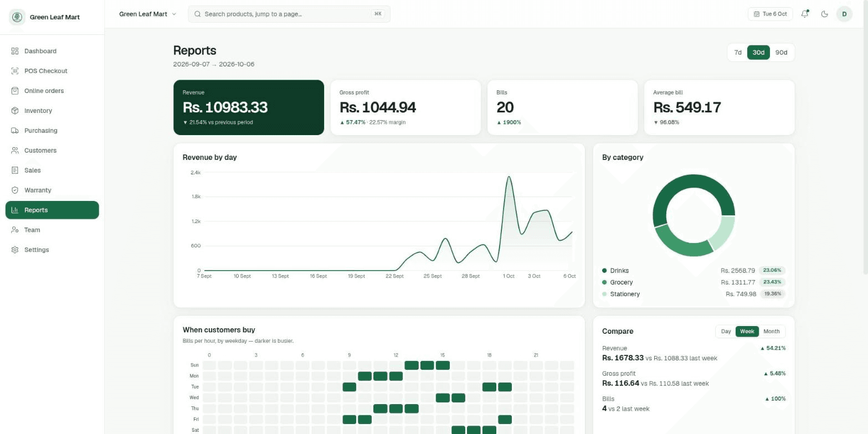The width and height of the screenshot is (868, 434).
Task: Click the Settings gear icon
Action: (15, 250)
